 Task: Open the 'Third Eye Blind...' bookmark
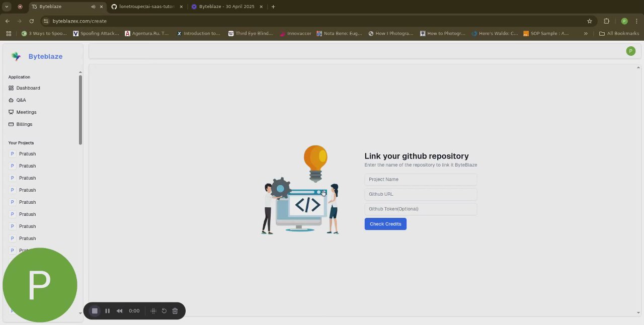(250, 34)
